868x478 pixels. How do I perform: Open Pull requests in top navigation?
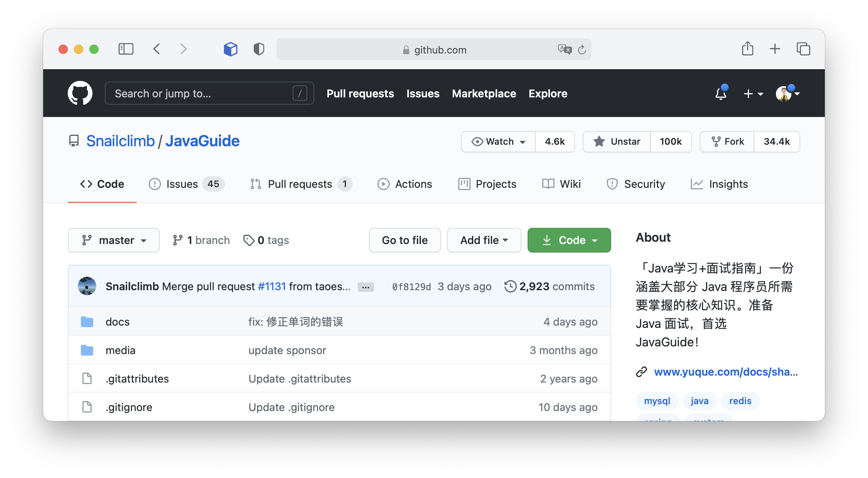pos(360,94)
